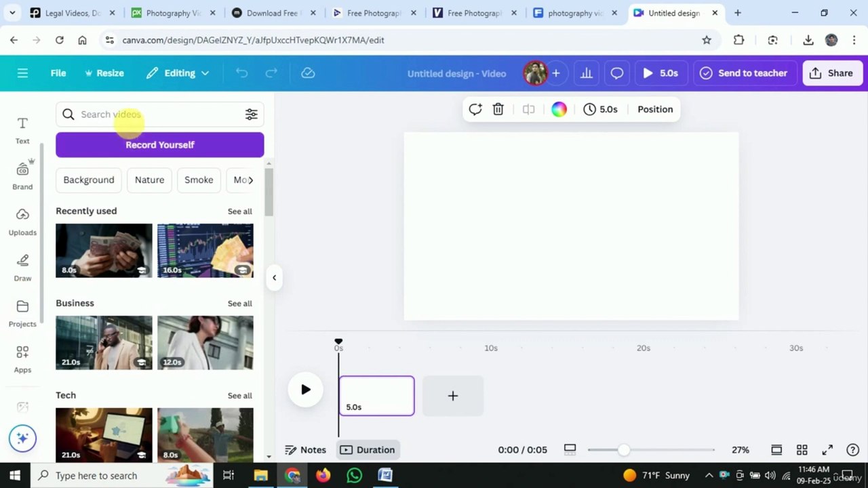
Task: See all Business videos
Action: (240, 304)
